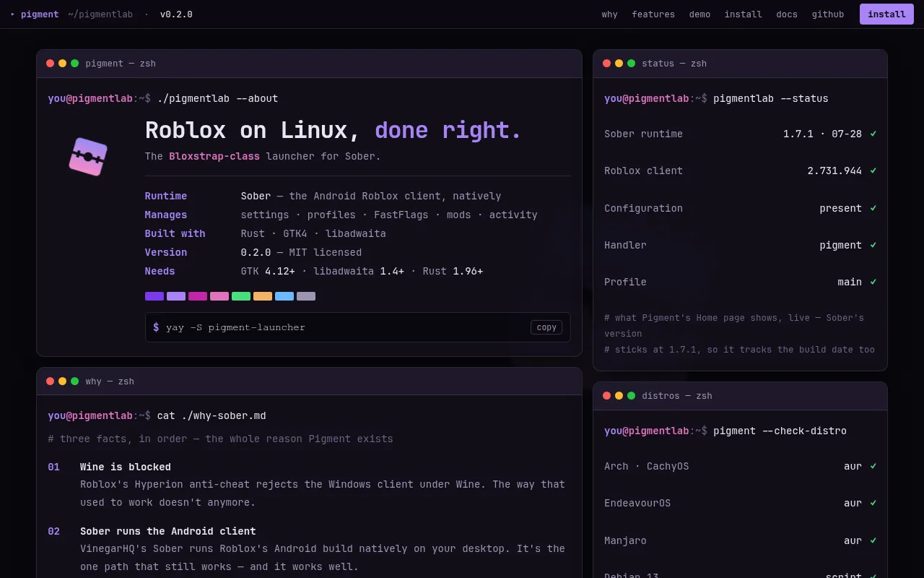Screen dimensions: 924x578
Task: Select the orange palette swatch
Action: point(263,296)
